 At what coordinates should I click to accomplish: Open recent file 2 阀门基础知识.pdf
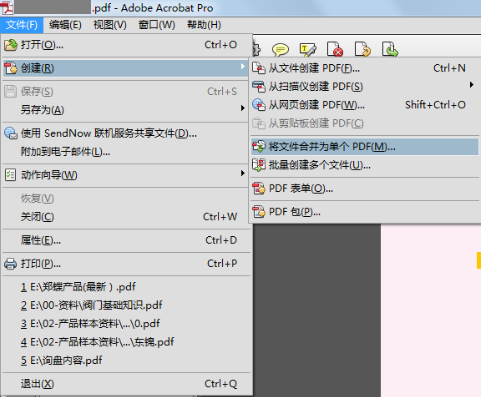click(125, 305)
